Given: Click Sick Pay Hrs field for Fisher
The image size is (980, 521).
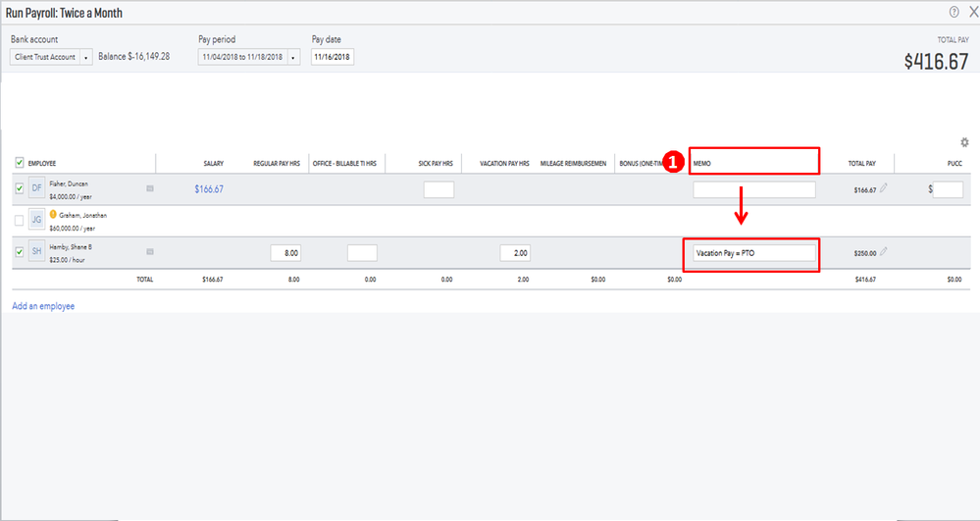Looking at the screenshot, I should [x=438, y=189].
